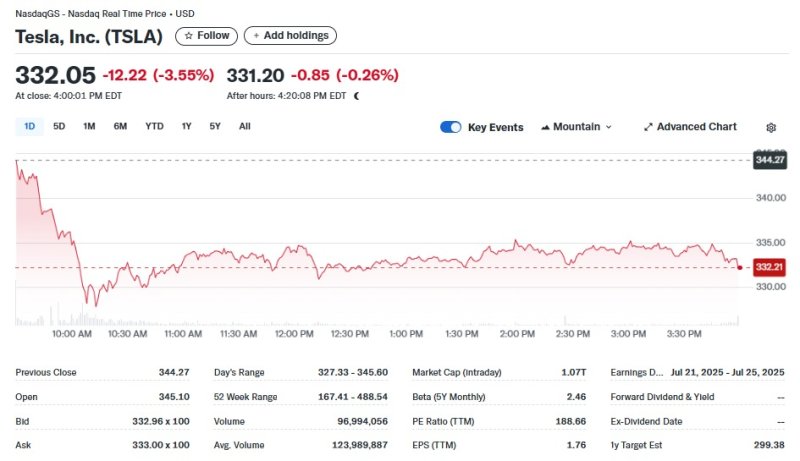Show the 6M chart range

coord(120,126)
